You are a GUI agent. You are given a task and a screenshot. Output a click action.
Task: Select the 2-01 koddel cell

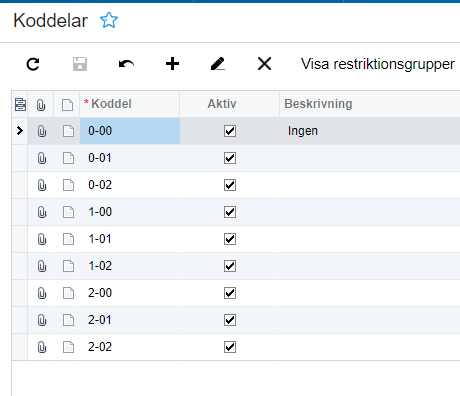[130, 320]
